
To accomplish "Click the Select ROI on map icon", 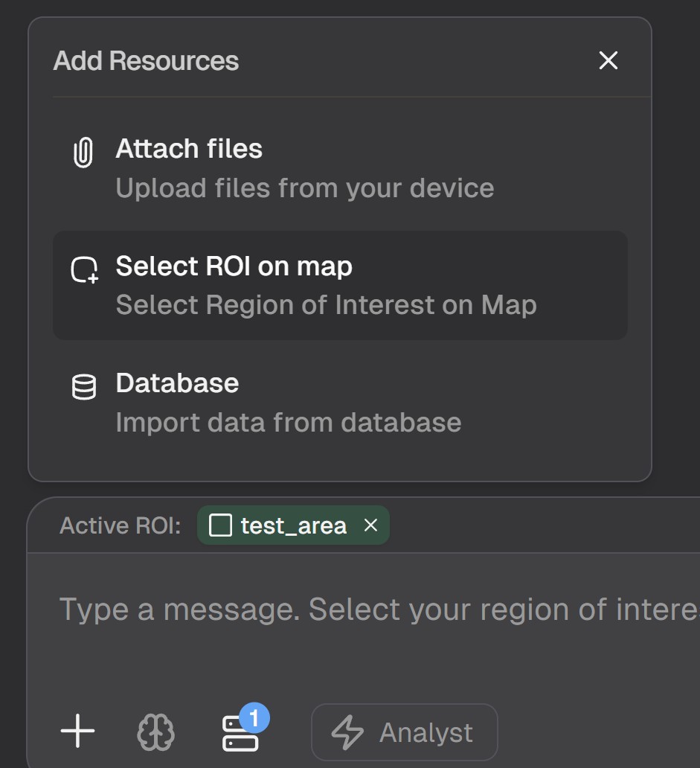I will 84,270.
